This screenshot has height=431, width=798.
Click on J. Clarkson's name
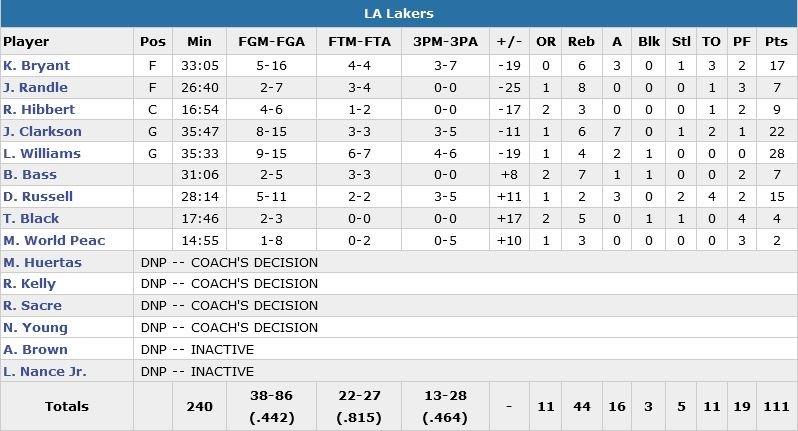[x=42, y=132]
